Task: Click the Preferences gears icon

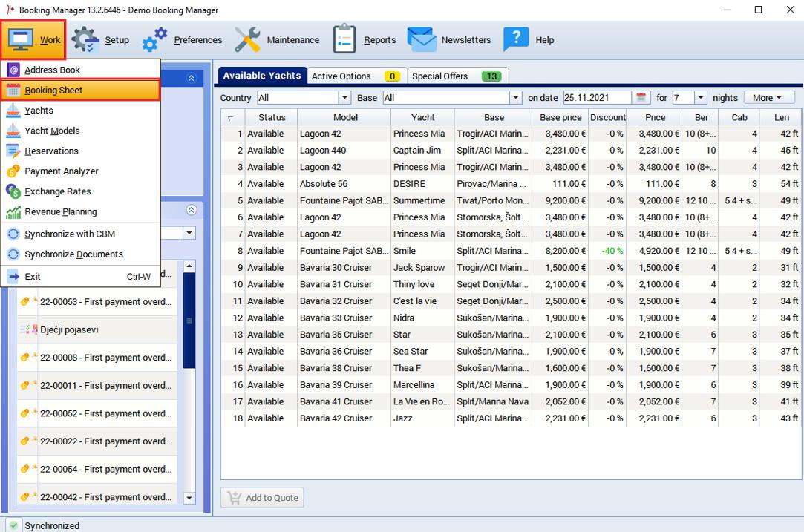Action: [155, 39]
